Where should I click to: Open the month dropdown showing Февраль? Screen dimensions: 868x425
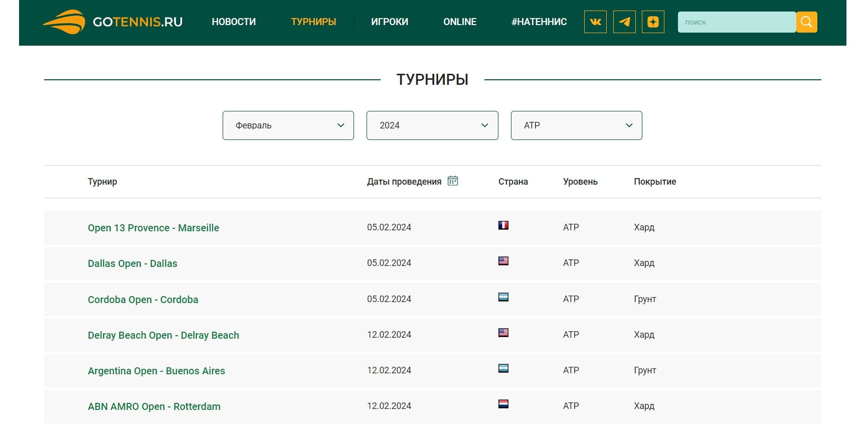(288, 125)
